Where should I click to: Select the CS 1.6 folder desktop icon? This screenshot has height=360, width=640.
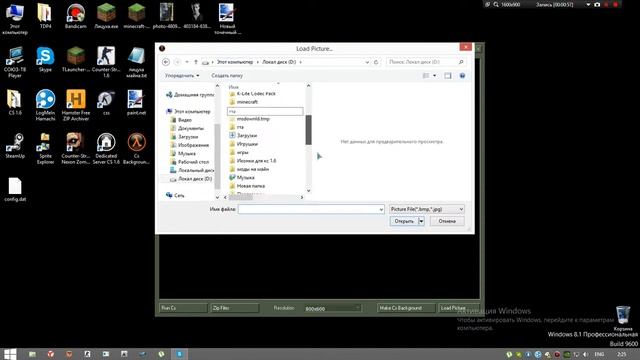(15, 103)
